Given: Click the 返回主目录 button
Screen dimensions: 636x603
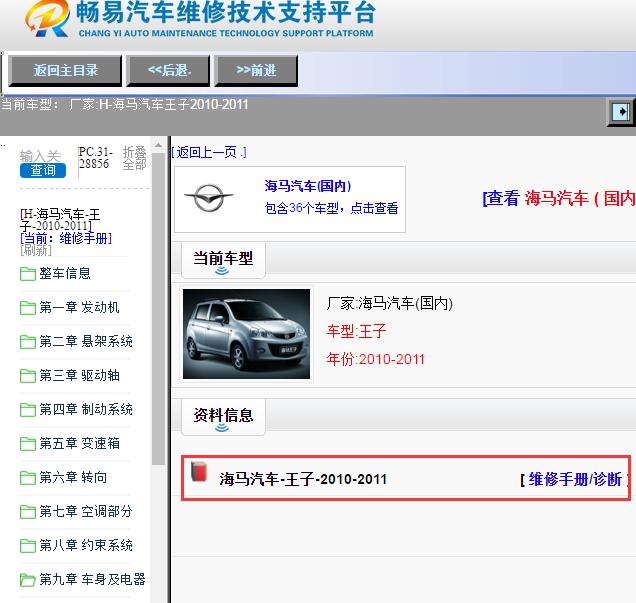Looking at the screenshot, I should tap(65, 71).
